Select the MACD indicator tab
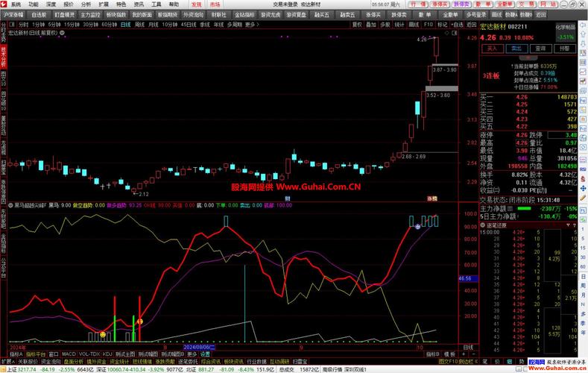The height and width of the screenshot is (373, 588). click(69, 354)
